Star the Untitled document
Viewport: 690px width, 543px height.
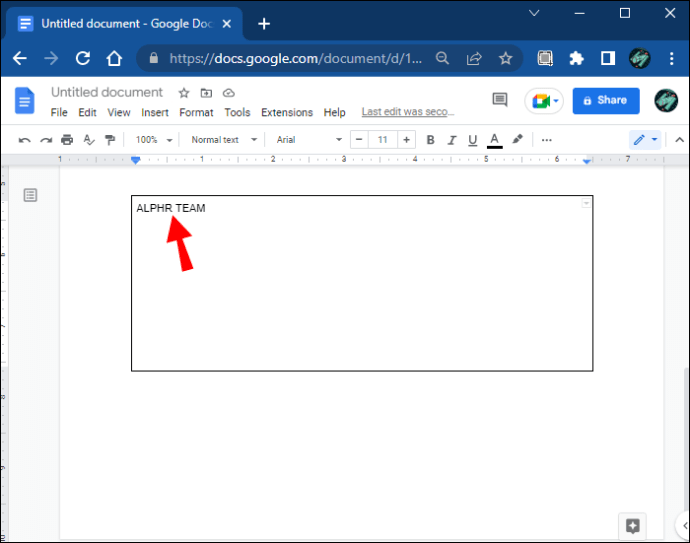tap(183, 93)
